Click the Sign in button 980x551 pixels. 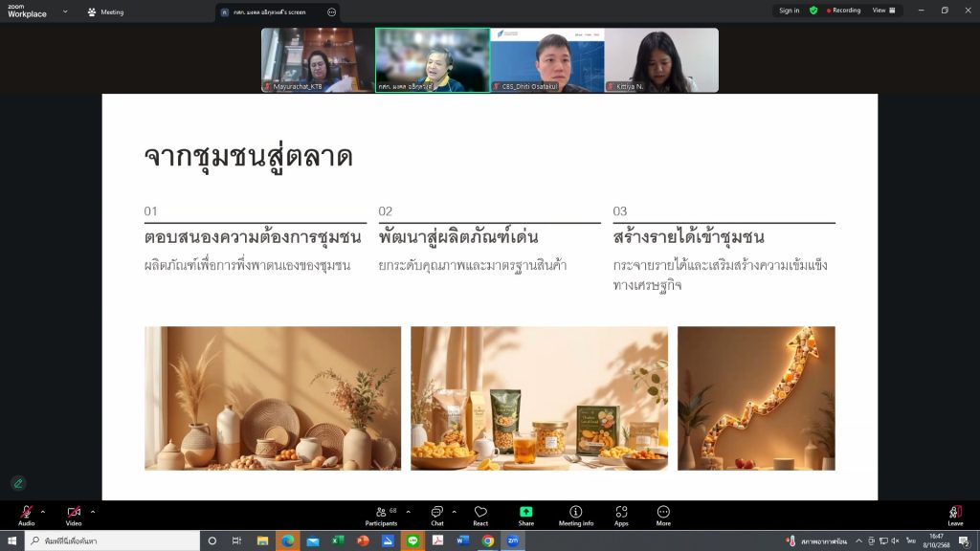pyautogui.click(x=789, y=11)
